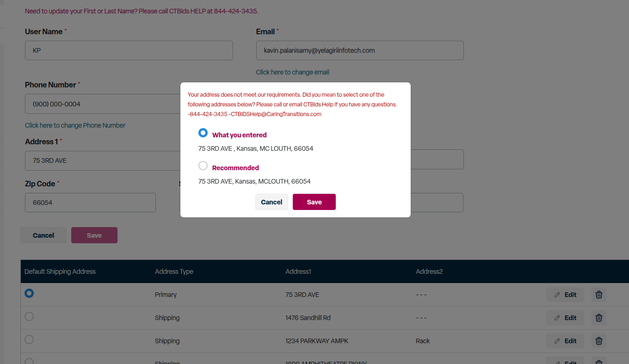Set Primary address as default shipping
The width and height of the screenshot is (629, 364).
[29, 293]
